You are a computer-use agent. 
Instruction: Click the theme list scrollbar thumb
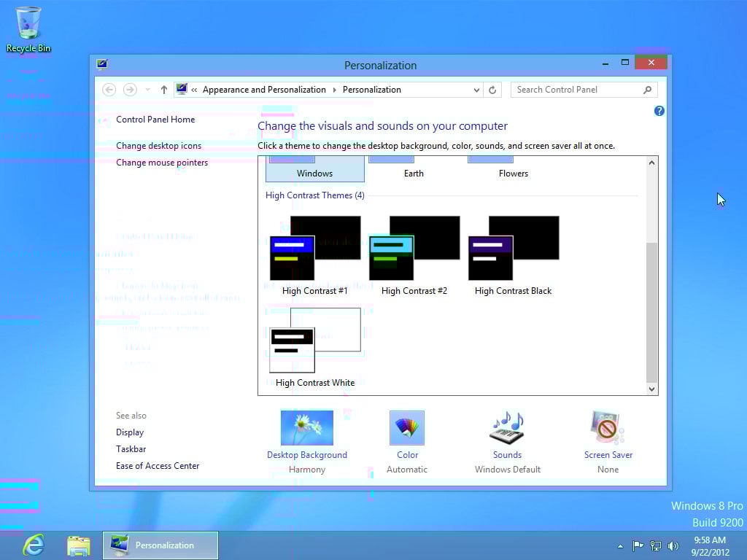point(651,312)
